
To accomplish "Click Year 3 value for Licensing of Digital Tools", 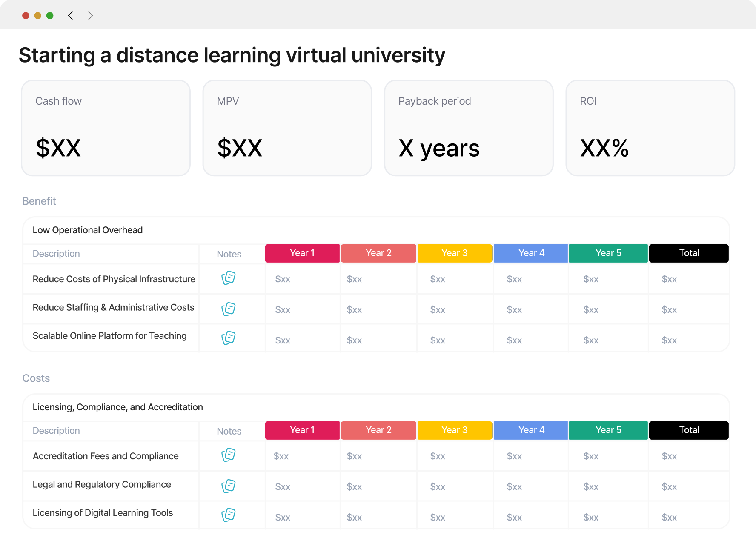I will tap(438, 518).
